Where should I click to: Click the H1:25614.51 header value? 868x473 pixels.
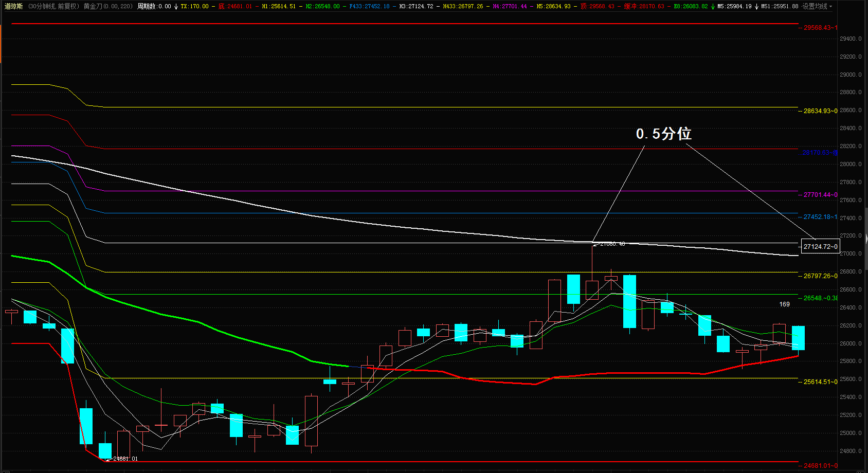coord(279,6)
